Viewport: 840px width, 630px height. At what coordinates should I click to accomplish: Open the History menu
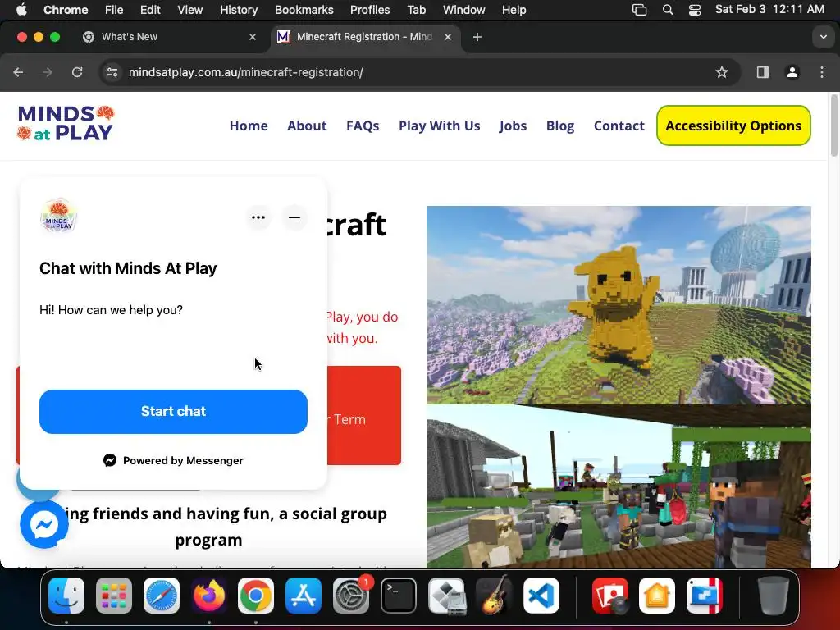[239, 10]
